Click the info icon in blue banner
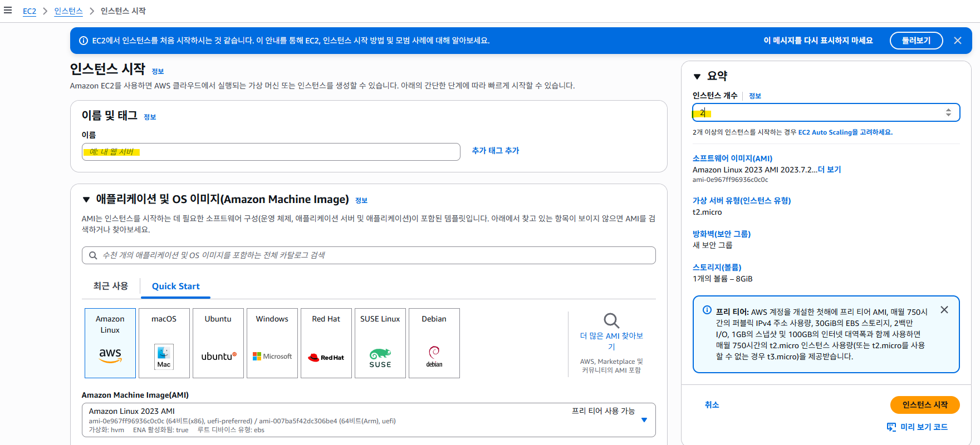 pos(84,41)
